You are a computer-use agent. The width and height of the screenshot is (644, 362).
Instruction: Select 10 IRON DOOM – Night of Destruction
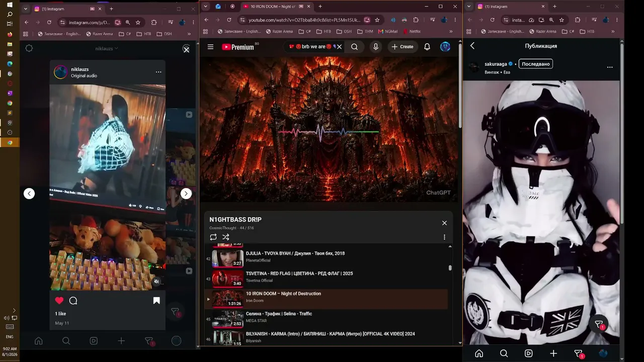pos(326,299)
